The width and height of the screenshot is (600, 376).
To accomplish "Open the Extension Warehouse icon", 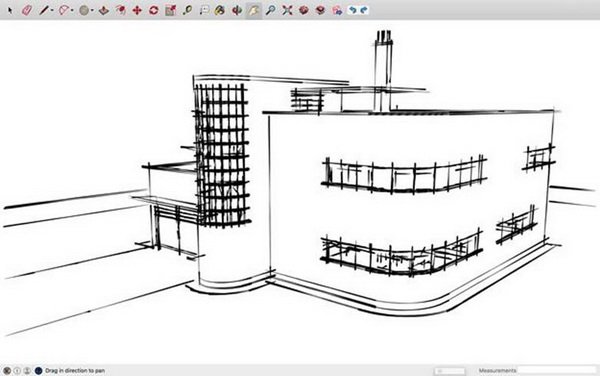I will (x=320, y=10).
